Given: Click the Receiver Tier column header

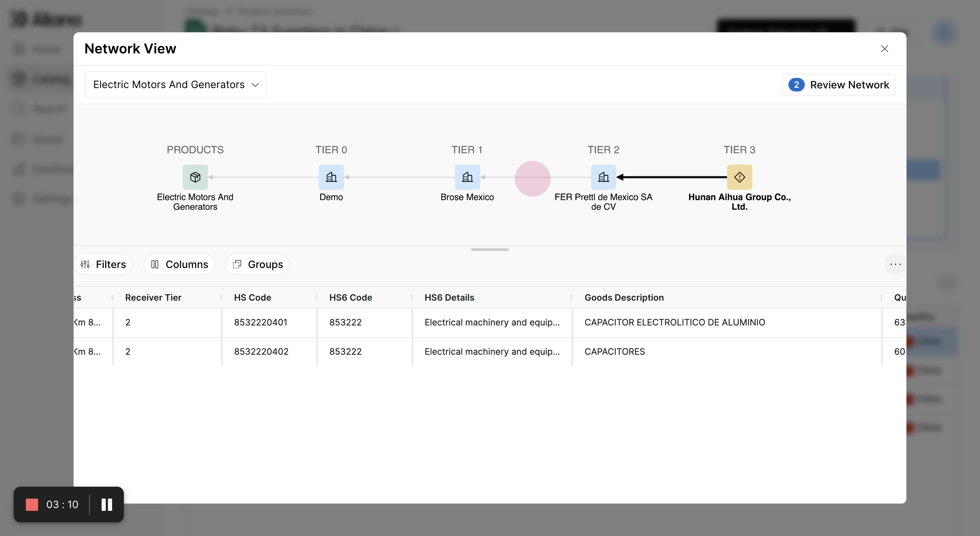Looking at the screenshot, I should (153, 297).
